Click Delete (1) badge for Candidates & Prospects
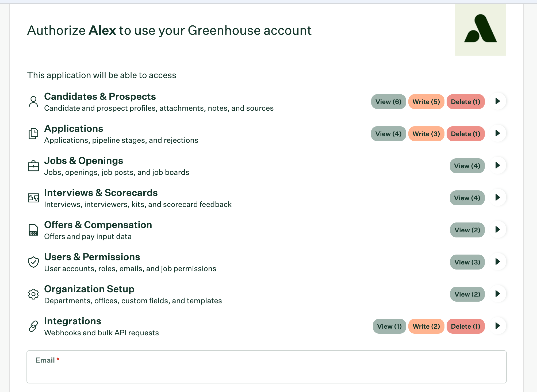The height and width of the screenshot is (392, 537). click(466, 102)
